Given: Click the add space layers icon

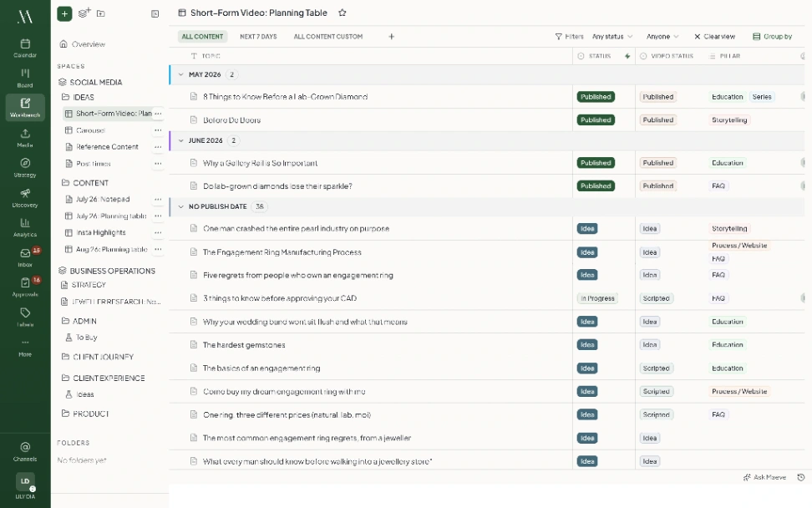Looking at the screenshot, I should (x=84, y=13).
